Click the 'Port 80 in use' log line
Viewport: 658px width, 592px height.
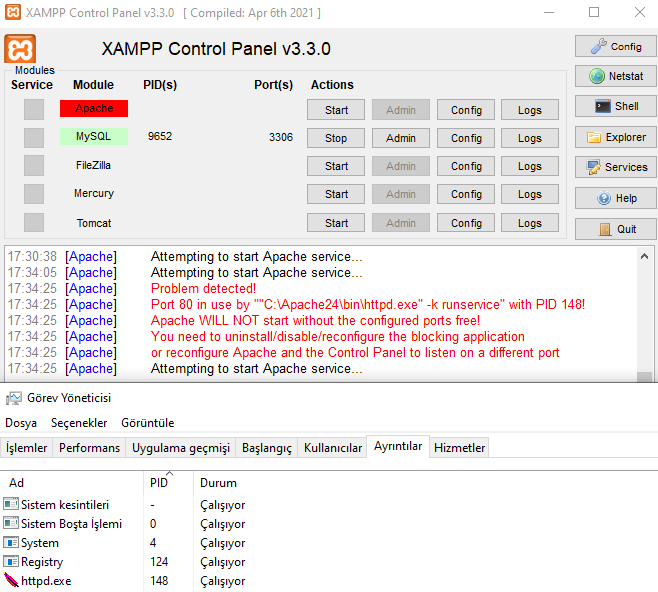tap(368, 304)
